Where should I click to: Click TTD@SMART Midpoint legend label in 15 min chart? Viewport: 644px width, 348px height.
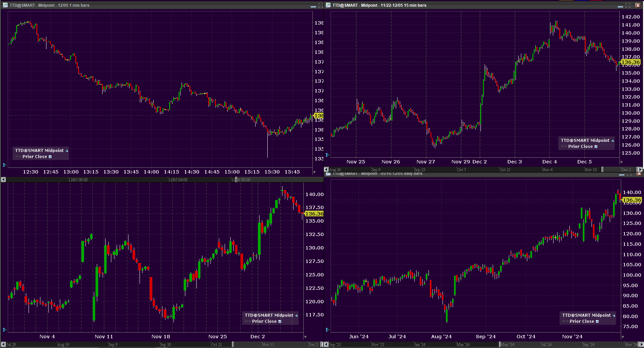tap(585, 141)
